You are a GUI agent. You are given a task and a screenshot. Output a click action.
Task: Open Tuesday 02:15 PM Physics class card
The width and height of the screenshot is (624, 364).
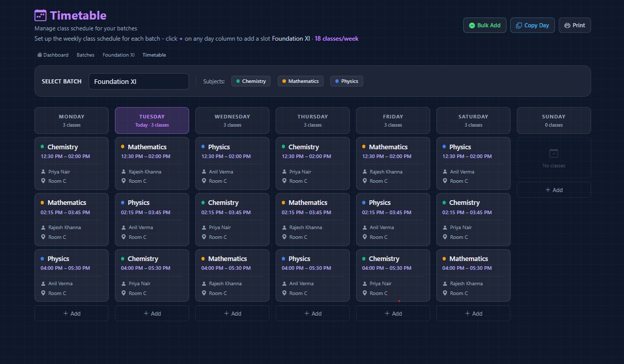[152, 219]
